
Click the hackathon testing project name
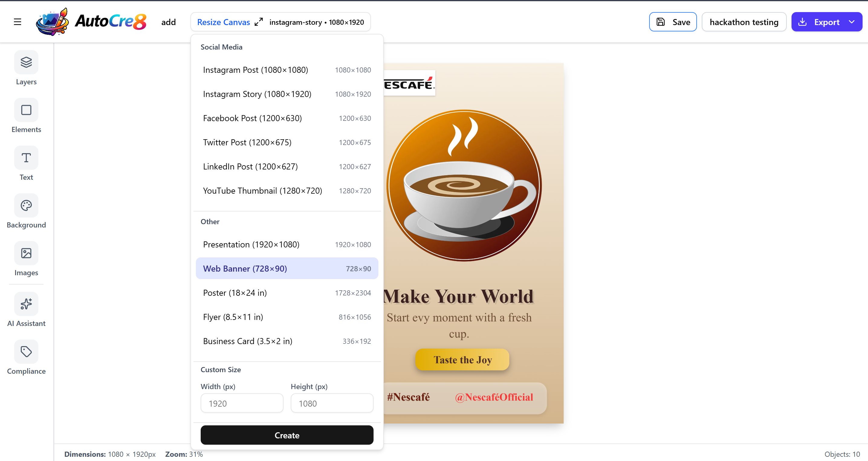[744, 22]
